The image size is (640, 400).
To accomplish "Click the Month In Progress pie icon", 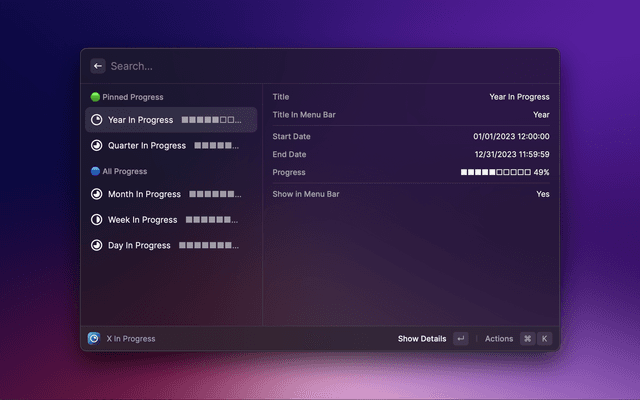I will click(x=96, y=194).
